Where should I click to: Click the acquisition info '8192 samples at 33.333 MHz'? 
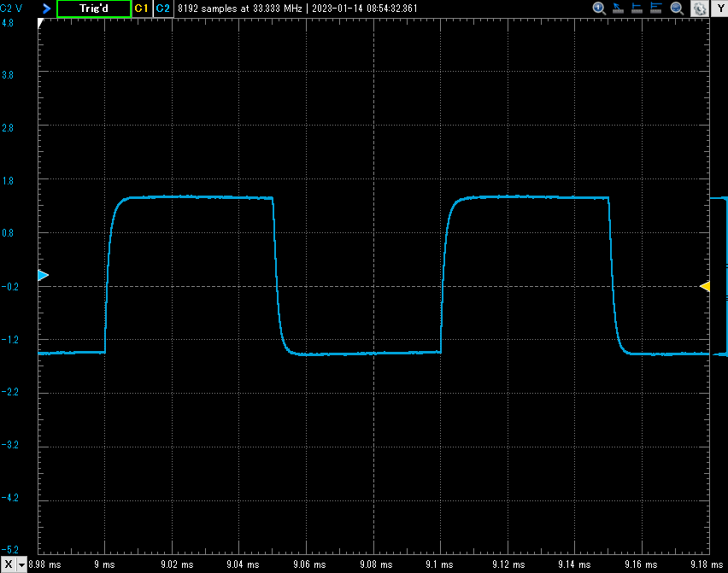[239, 9]
